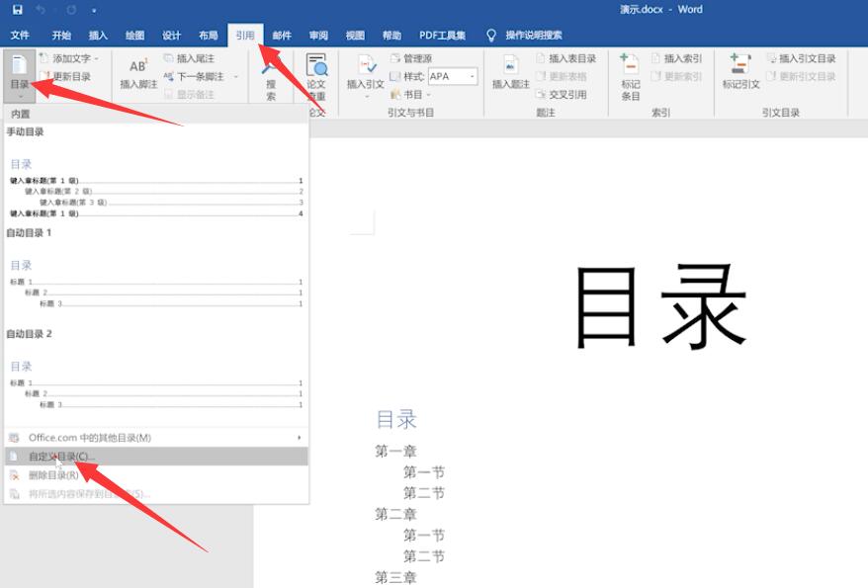
Task: Click the large 目录 title in the document
Action: [x=661, y=307]
